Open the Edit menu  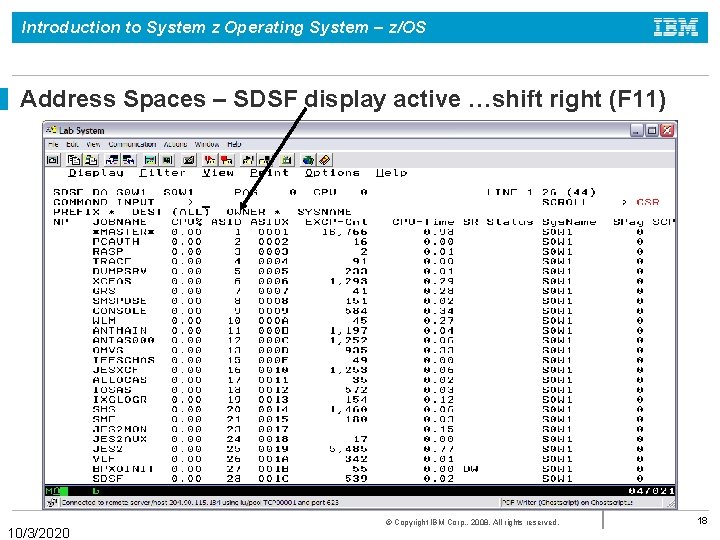coord(72,144)
